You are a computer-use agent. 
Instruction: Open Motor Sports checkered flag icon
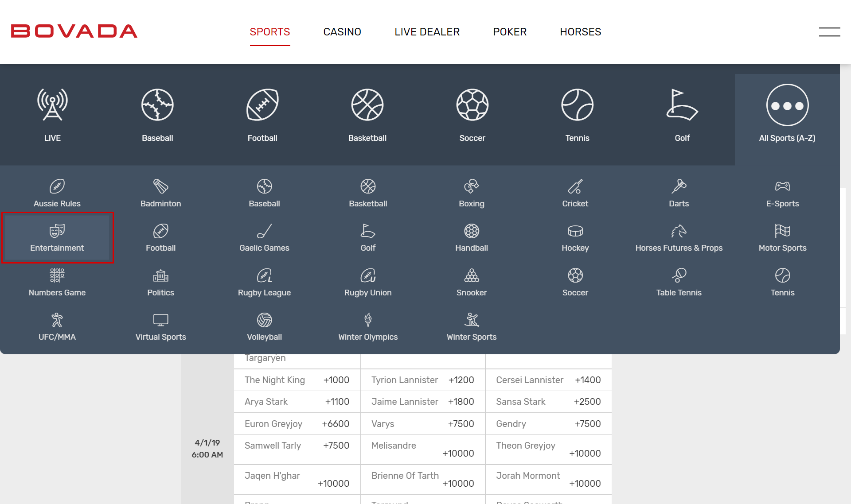coord(782,231)
